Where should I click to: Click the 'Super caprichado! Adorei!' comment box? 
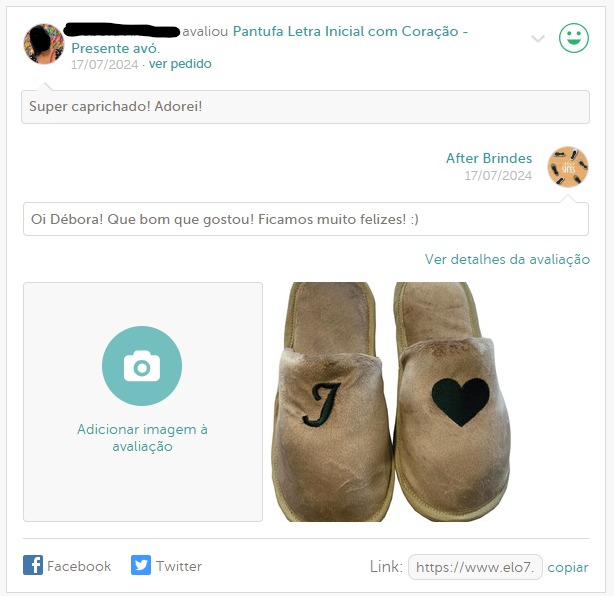(305, 107)
